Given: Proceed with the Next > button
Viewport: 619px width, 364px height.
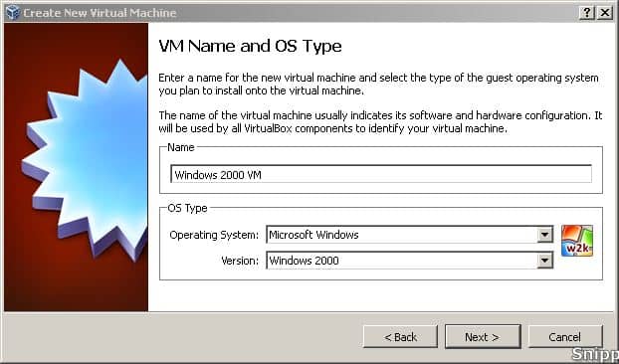Looking at the screenshot, I should tap(483, 337).
